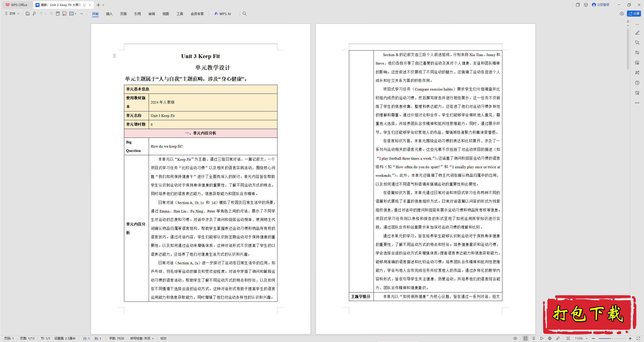Close the Unit 3 Keep Fit document tab
This screenshot has height=342, width=644.
[x=90, y=5]
